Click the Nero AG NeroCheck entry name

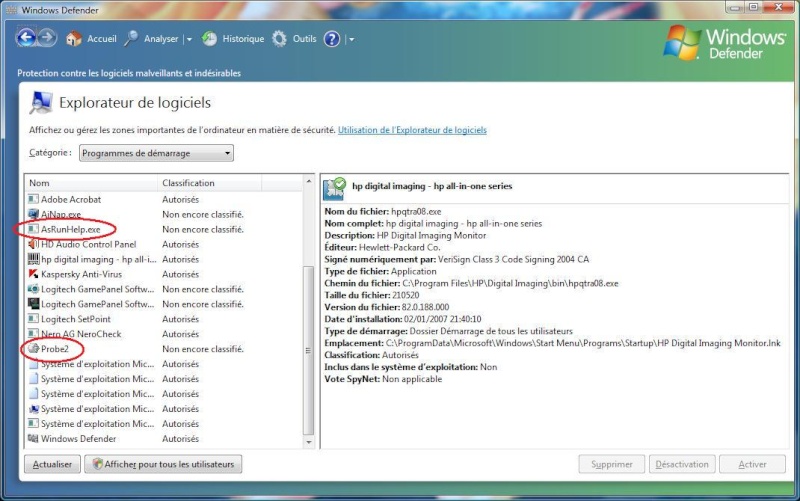point(81,334)
